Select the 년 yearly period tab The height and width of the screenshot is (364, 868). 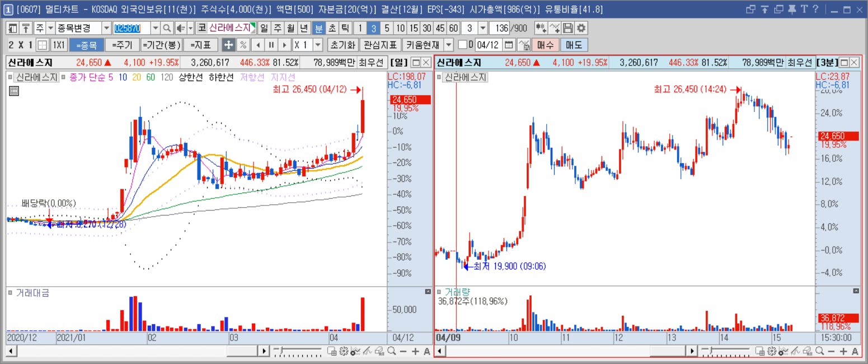pos(304,28)
